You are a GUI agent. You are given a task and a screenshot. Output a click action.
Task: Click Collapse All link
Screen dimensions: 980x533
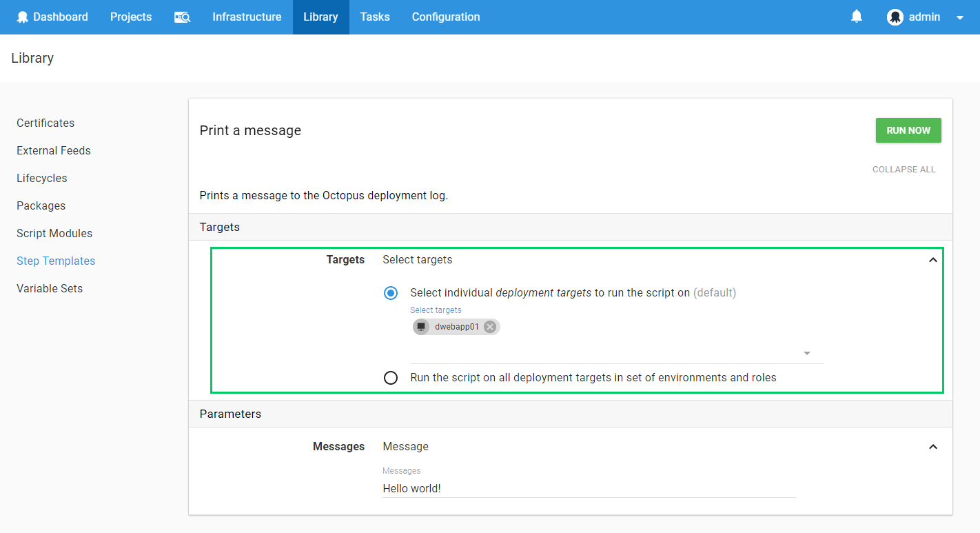click(904, 170)
